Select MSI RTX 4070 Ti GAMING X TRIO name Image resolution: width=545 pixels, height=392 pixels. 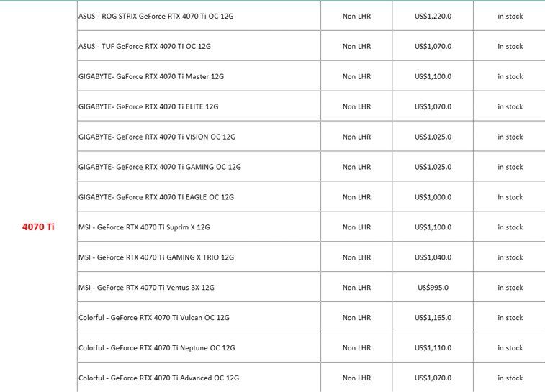coord(156,257)
